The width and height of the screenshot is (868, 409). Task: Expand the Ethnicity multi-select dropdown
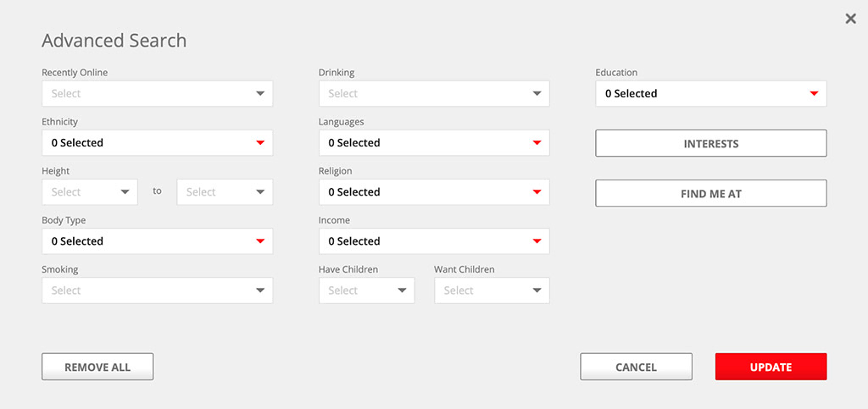point(157,143)
